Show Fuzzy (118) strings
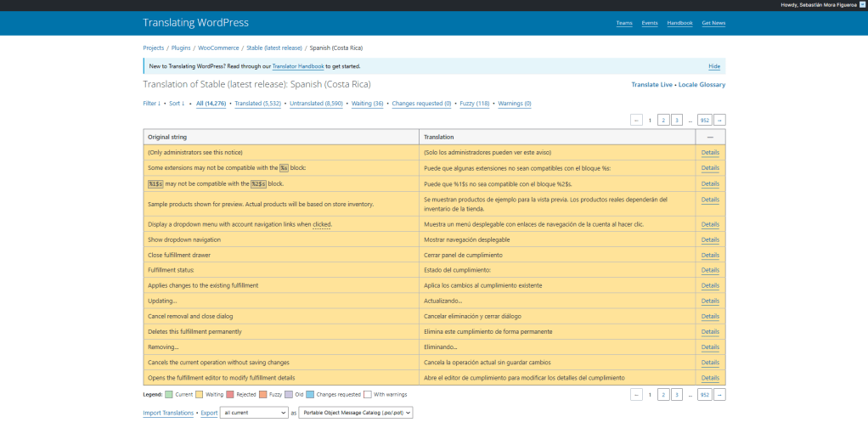The height and width of the screenshot is (428, 868). click(474, 104)
